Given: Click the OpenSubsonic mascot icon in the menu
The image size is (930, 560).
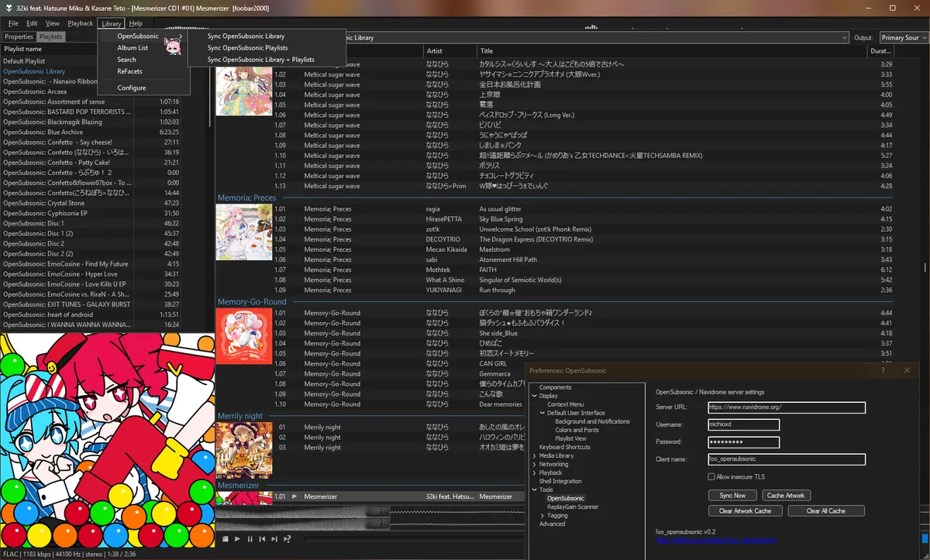Looking at the screenshot, I should (174, 45).
